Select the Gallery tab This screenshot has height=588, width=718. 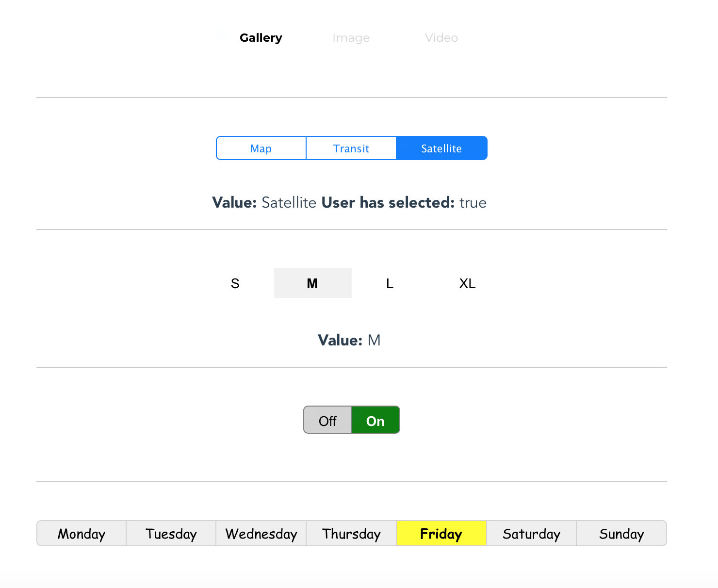(261, 38)
